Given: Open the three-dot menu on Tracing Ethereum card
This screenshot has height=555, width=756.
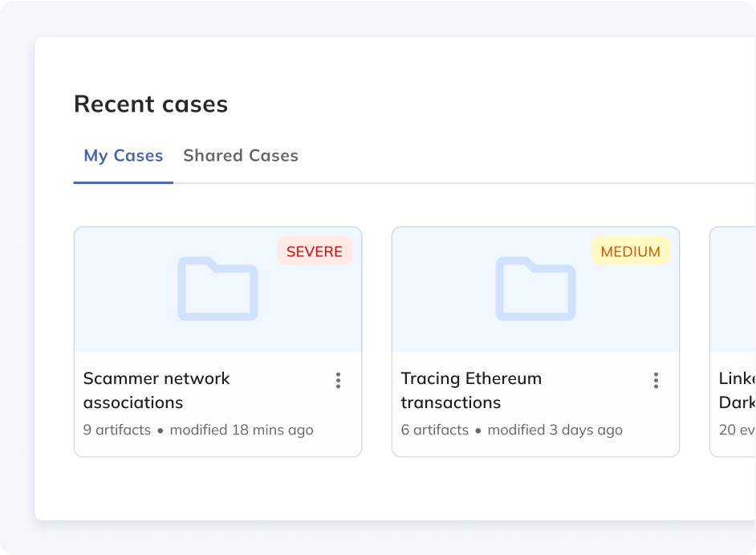Looking at the screenshot, I should [656, 381].
